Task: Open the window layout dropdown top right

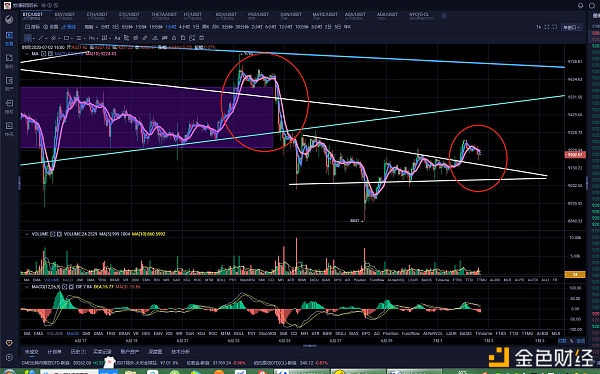Action: tap(572, 27)
